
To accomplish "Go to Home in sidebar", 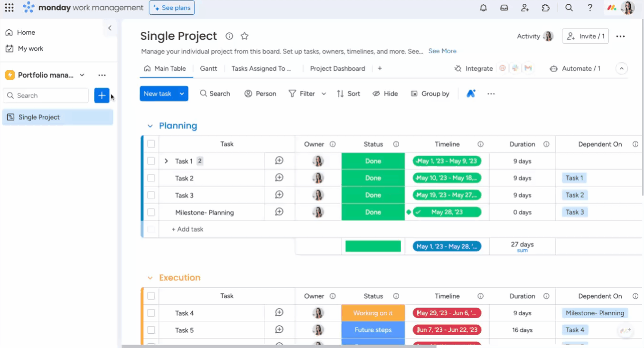I will [20, 32].
